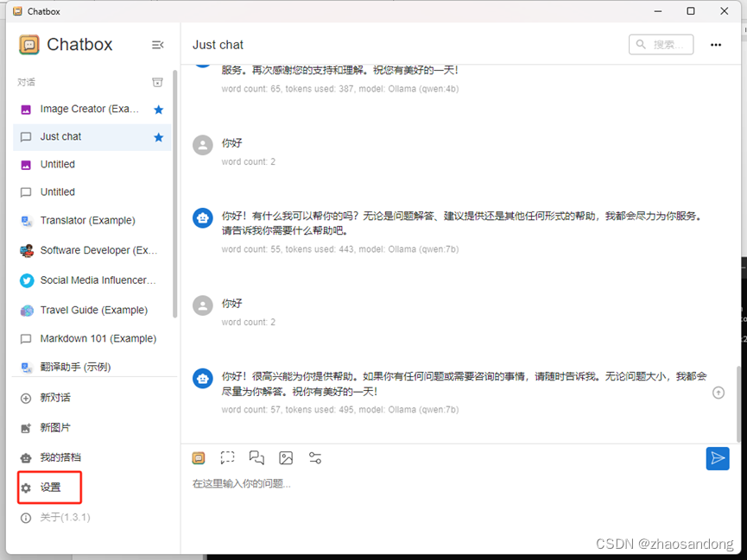This screenshot has width=747, height=560.
Task: Start a new chat with 新对话
Action: click(x=92, y=398)
